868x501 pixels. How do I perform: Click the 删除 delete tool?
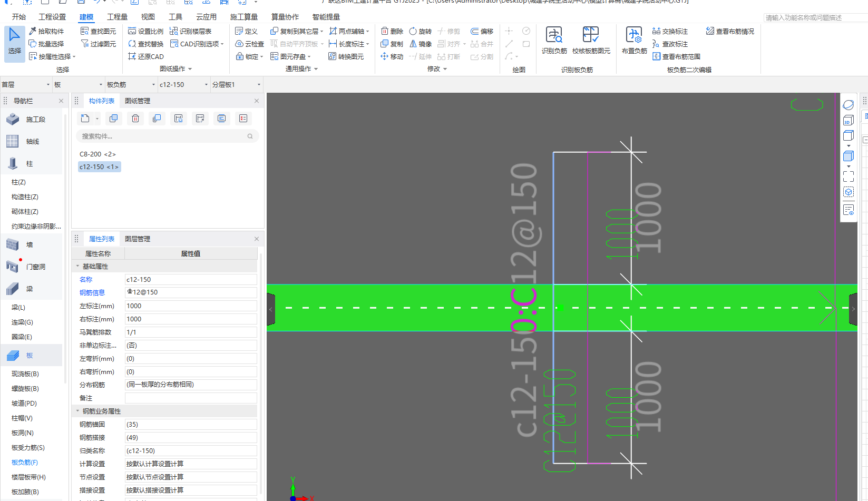tap(392, 31)
